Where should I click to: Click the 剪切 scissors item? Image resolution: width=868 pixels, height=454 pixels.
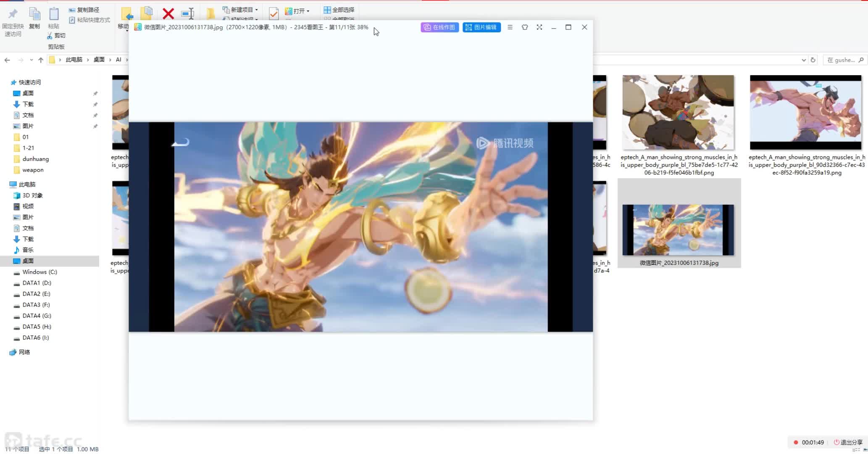pyautogui.click(x=56, y=35)
